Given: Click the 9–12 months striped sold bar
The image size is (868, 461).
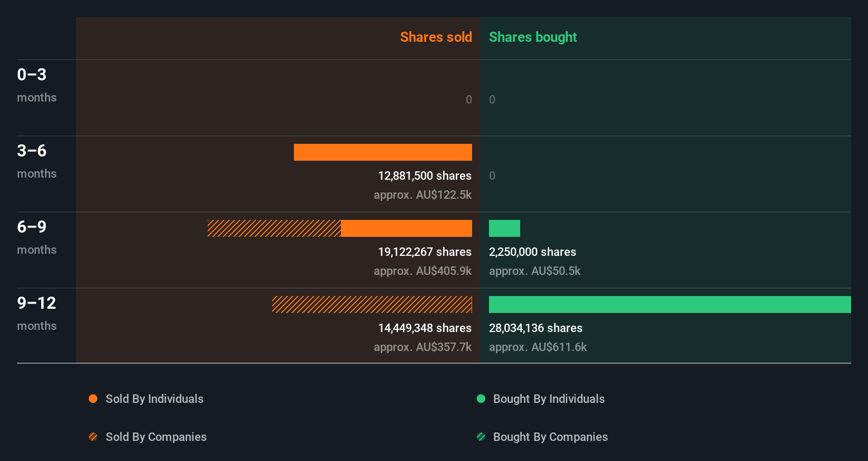Looking at the screenshot, I should pos(372,305).
